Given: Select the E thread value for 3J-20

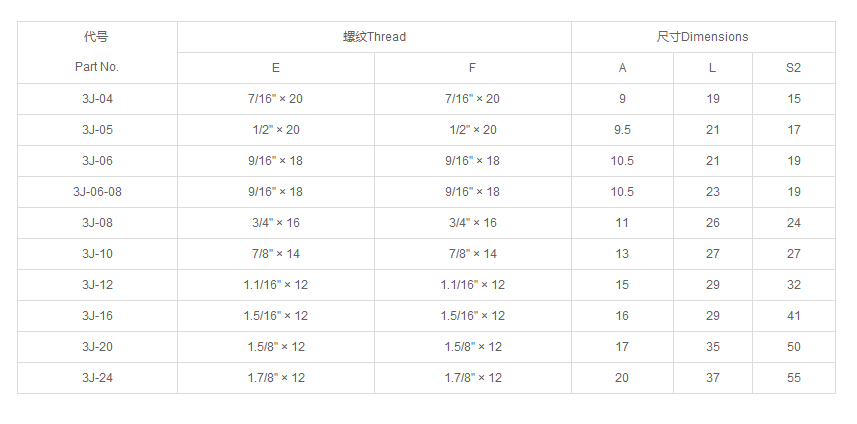Looking at the screenshot, I should tap(276, 347).
